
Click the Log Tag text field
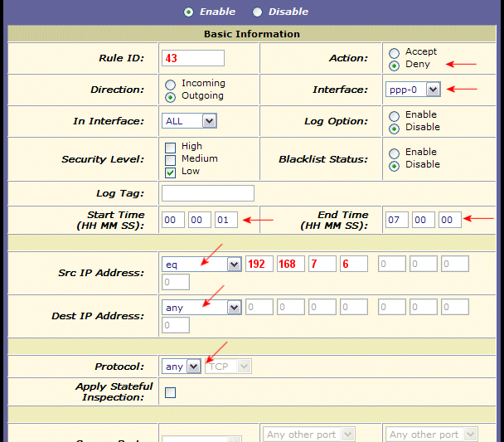(x=207, y=193)
